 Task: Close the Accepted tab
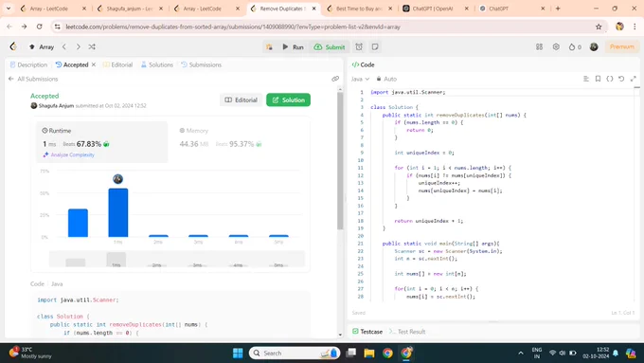[x=94, y=64]
